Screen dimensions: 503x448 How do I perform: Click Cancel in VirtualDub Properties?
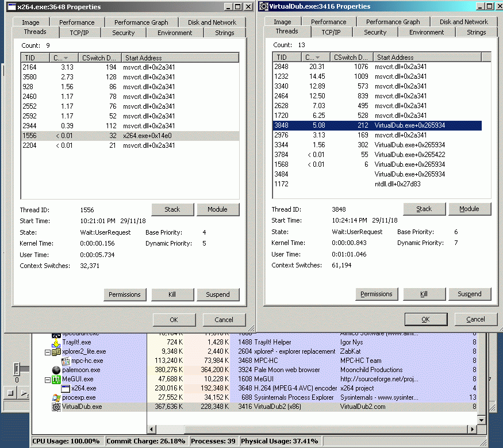[x=476, y=319]
